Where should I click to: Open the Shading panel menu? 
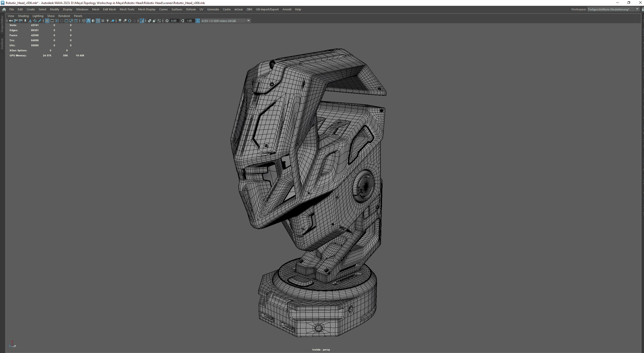(x=23, y=16)
